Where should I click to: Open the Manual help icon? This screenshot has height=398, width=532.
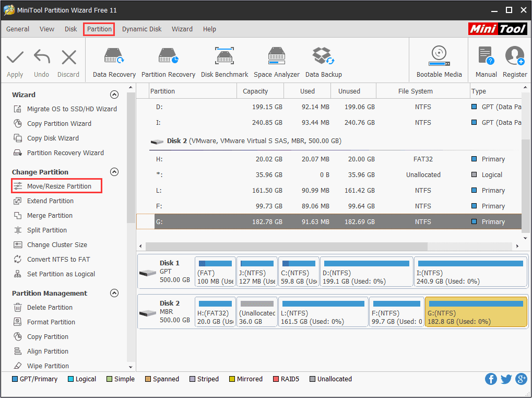(486, 56)
